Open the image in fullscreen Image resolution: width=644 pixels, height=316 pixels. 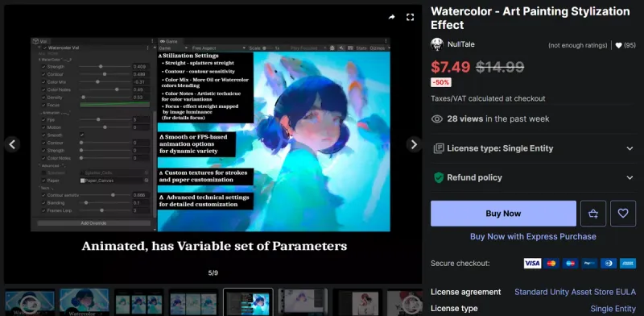pos(410,17)
